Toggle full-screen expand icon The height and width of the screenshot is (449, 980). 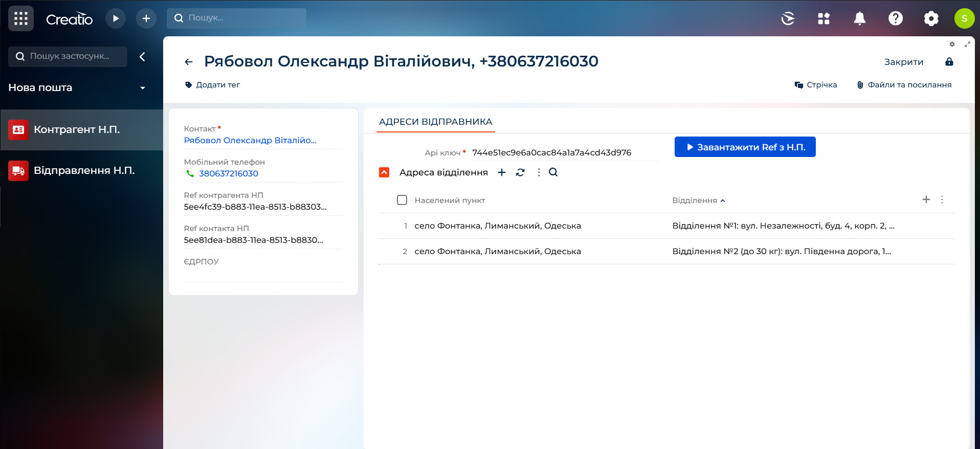967,44
